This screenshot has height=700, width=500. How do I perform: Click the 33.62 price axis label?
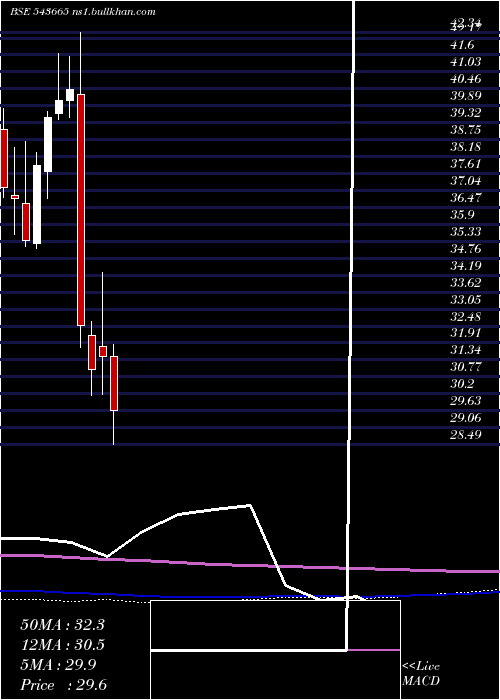[x=465, y=283]
